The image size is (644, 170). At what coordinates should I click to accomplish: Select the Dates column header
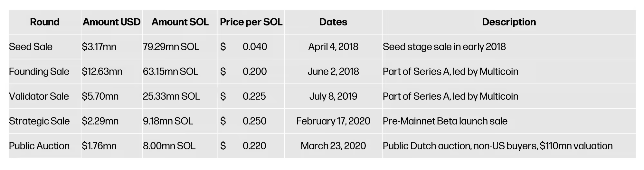pyautogui.click(x=333, y=22)
